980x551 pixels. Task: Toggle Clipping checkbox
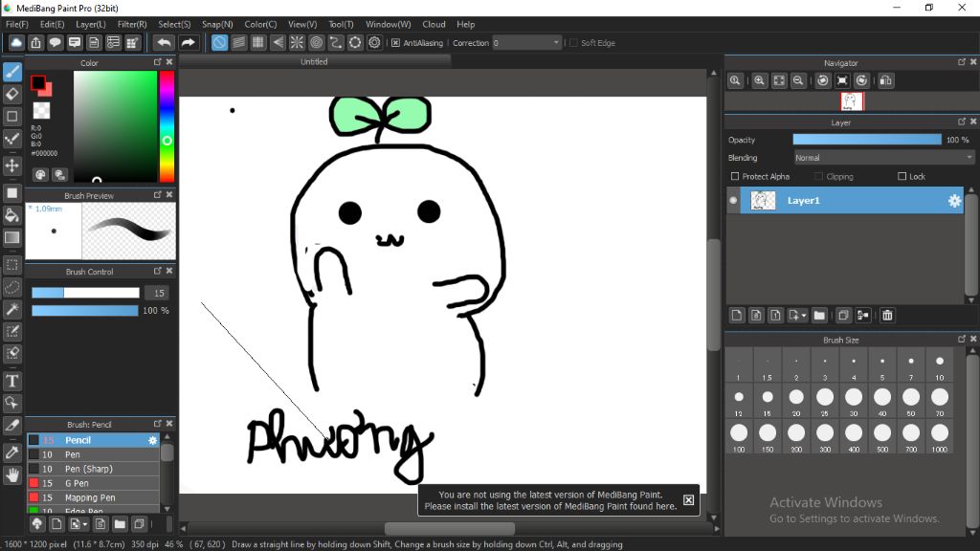tap(819, 176)
